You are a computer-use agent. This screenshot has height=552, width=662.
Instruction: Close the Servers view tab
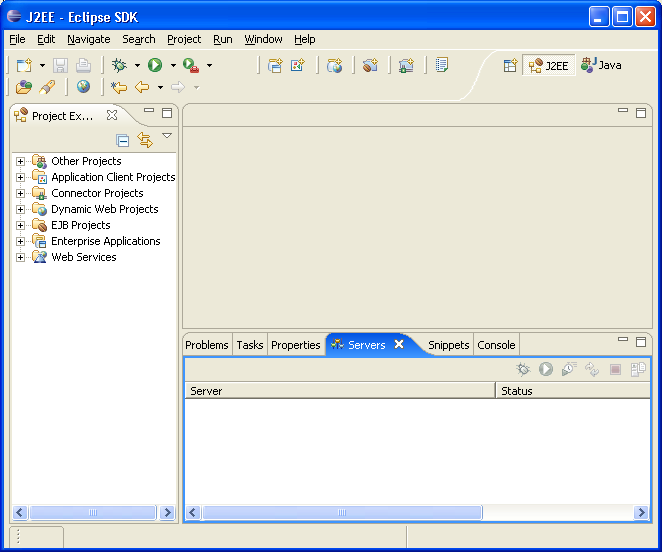(399, 344)
